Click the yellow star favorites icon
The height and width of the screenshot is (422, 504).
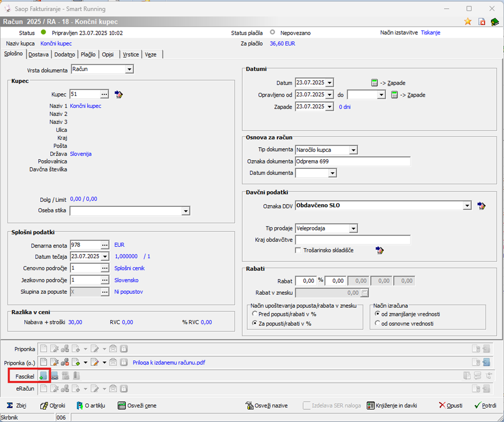tap(468, 22)
